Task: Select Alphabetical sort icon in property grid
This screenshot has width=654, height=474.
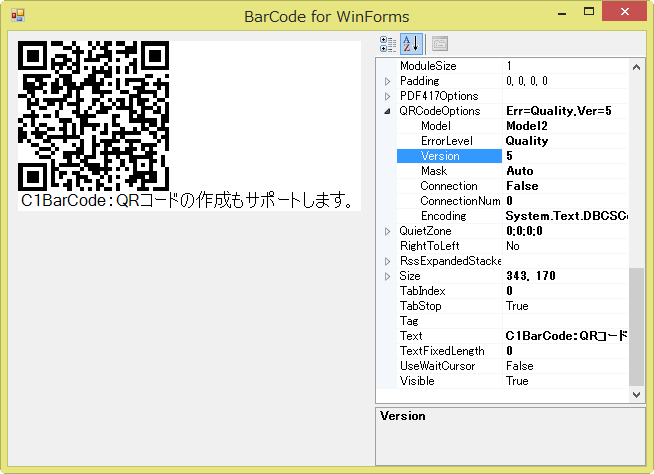Action: tap(411, 44)
